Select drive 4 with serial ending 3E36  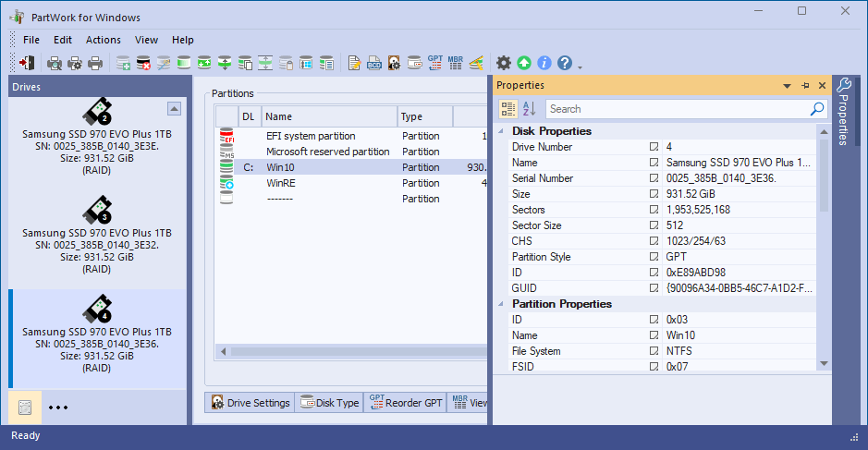(x=97, y=337)
